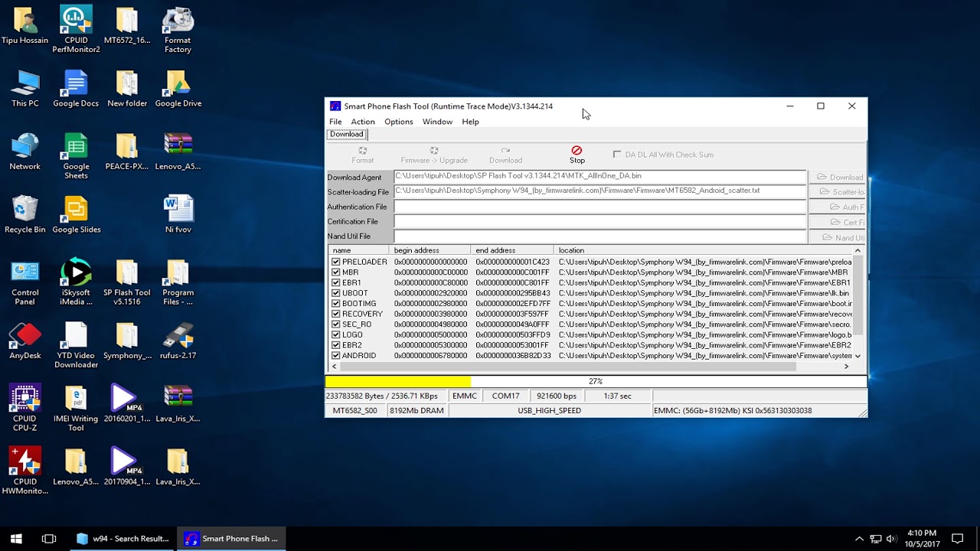Open the YTD Video Downloader icon

(76, 346)
